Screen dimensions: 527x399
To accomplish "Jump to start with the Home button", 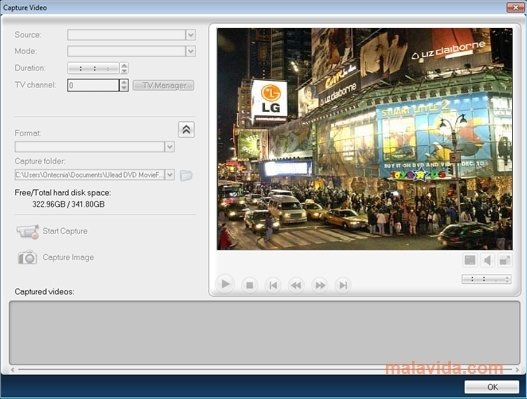I will pyautogui.click(x=273, y=285).
